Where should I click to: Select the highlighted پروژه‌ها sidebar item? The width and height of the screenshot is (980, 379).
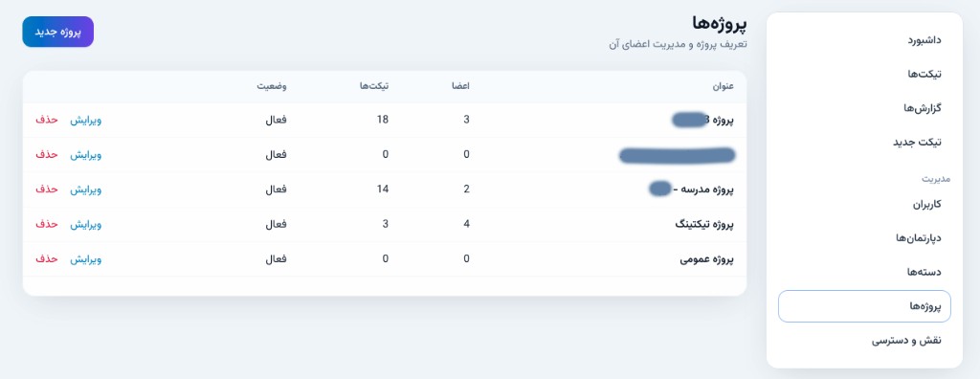click(x=864, y=306)
